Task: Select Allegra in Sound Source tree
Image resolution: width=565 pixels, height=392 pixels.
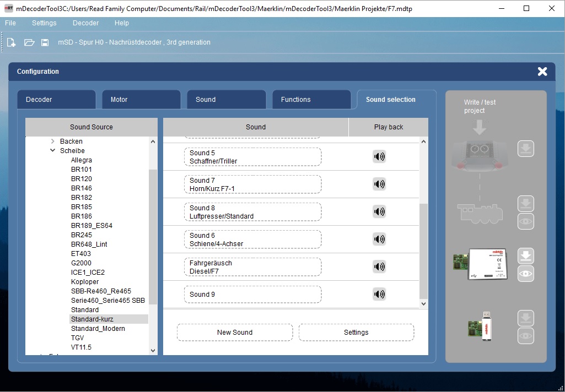Action: [x=82, y=160]
